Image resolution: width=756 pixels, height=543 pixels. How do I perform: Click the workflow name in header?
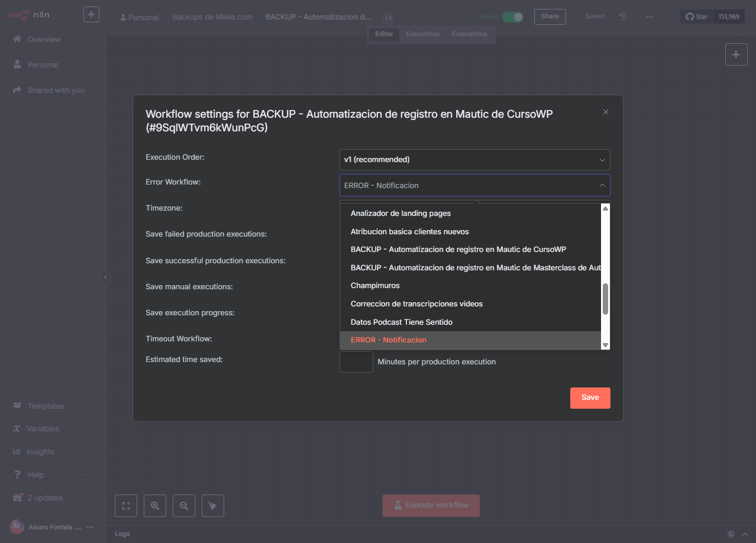318,17
